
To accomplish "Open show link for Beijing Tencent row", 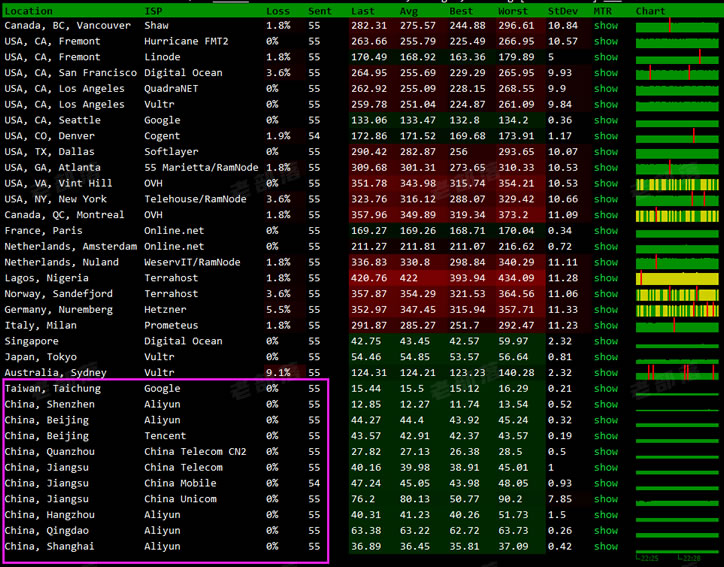I will [x=606, y=436].
